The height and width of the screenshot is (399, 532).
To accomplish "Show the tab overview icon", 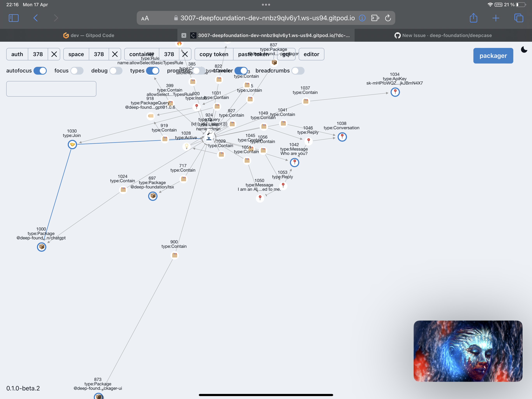I will (x=519, y=18).
